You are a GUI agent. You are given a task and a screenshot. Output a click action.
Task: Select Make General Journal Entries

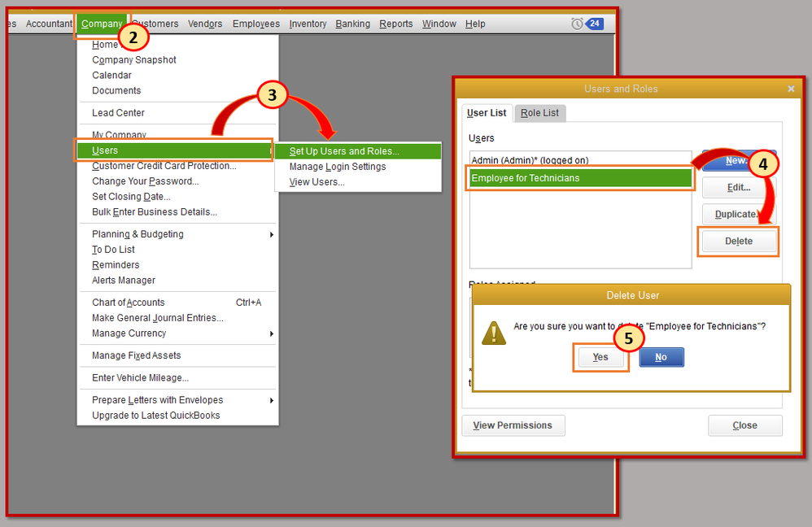coord(158,318)
